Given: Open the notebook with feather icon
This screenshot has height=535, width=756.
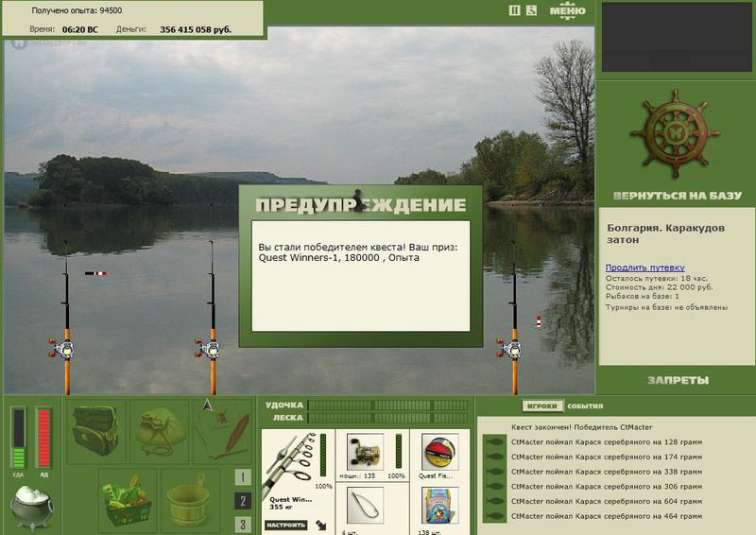Looking at the screenshot, I should click(x=223, y=431).
